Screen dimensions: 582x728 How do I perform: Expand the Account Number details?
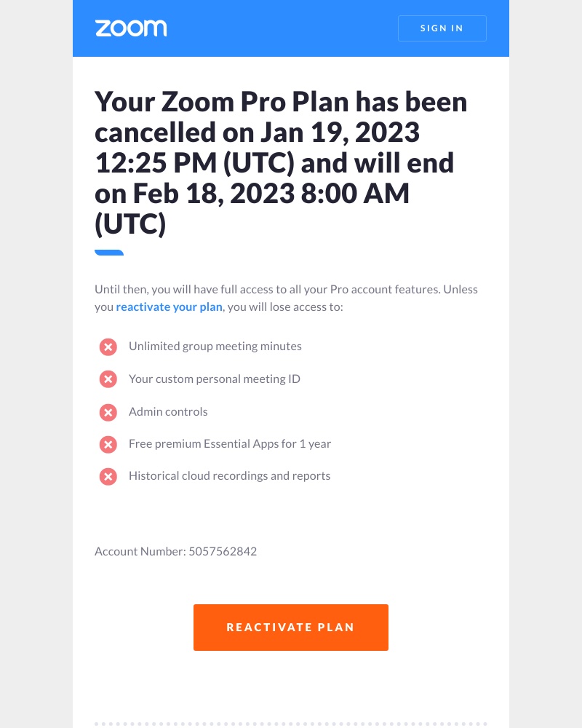pos(175,551)
